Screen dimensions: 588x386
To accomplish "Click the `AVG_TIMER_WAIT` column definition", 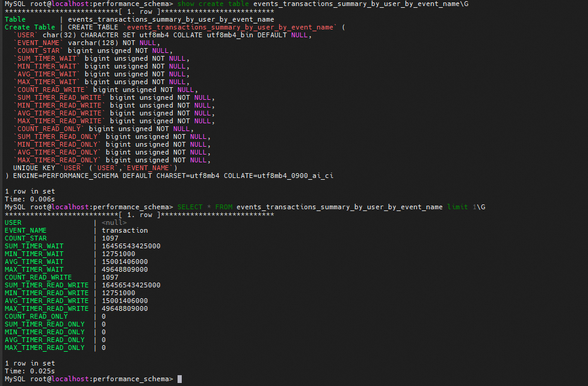I will pyautogui.click(x=101, y=74).
